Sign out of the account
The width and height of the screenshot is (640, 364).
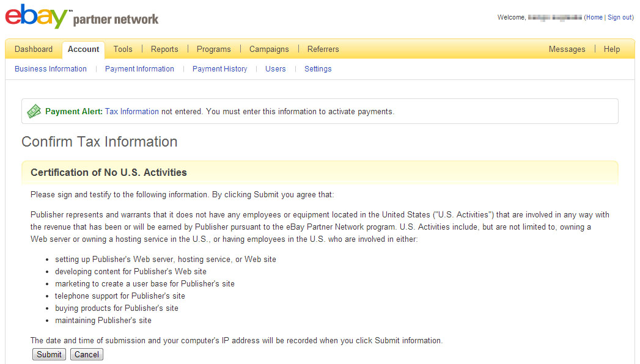click(620, 17)
